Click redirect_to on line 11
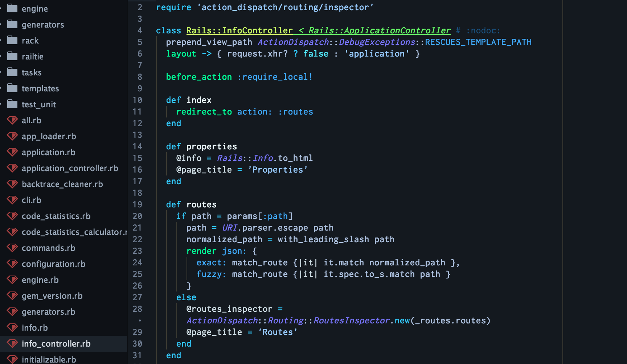 coord(204,112)
